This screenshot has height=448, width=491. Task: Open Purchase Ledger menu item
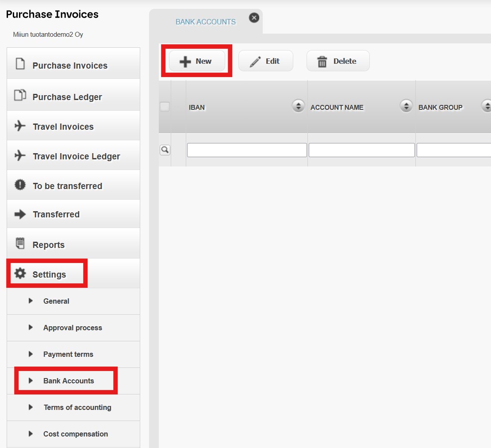73,95
